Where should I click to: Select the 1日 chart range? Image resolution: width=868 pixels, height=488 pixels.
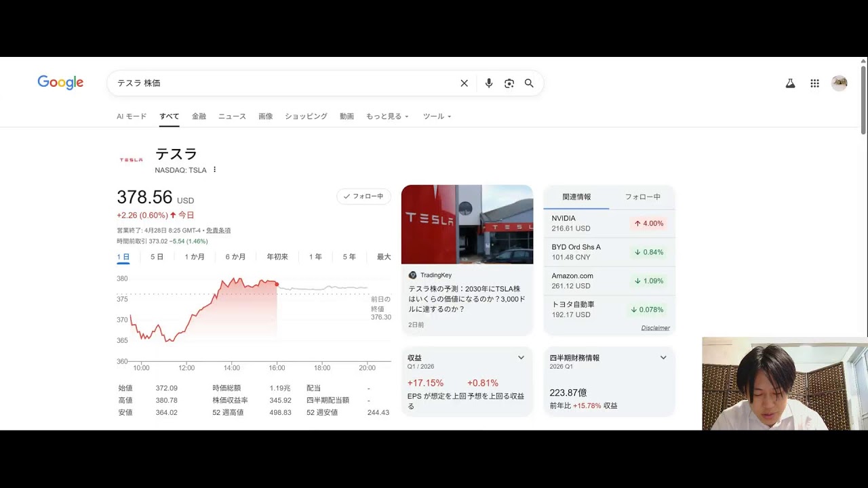click(x=123, y=257)
